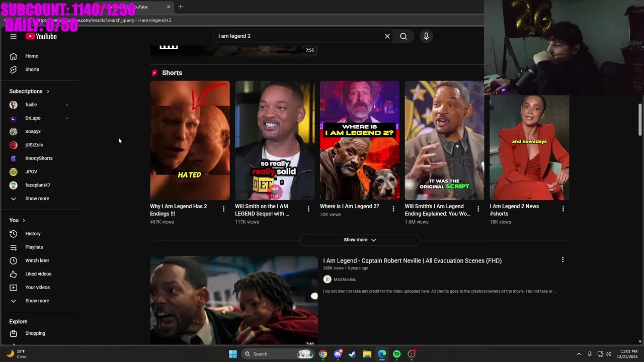Play the 'Where is I Am Legend 2?' short thumbnail
The width and height of the screenshot is (644, 362).
coord(360,140)
